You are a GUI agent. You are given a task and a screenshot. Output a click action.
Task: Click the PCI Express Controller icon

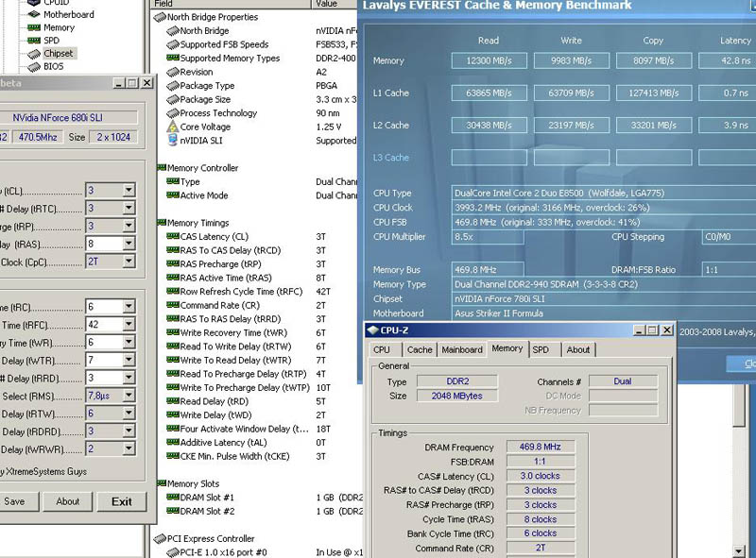pos(160,539)
